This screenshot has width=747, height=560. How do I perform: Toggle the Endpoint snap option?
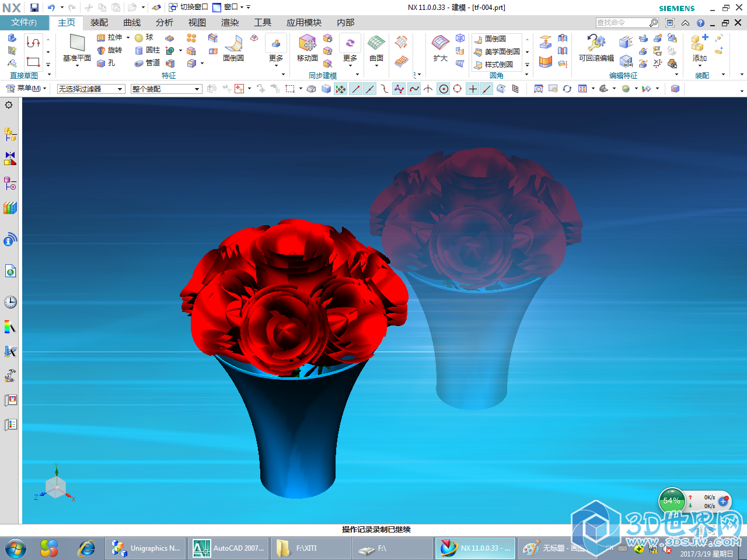click(355, 89)
